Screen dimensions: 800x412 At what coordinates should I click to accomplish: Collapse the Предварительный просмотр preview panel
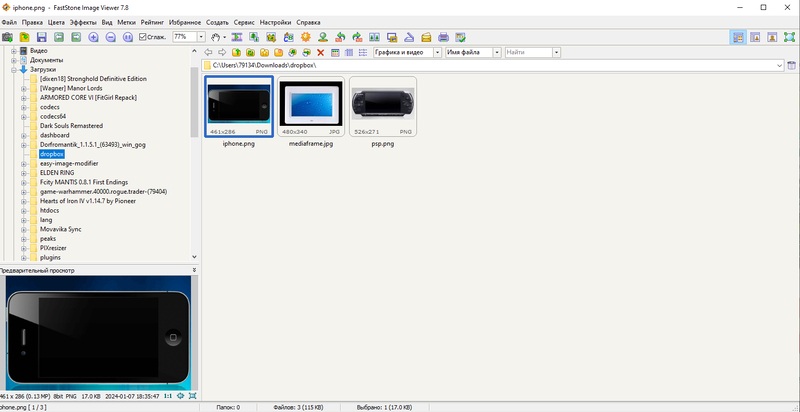tap(194, 270)
